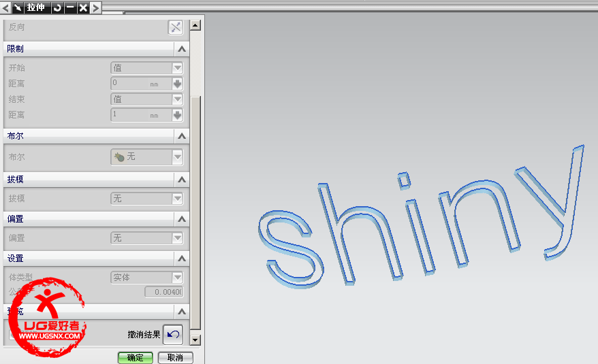598x364 pixels.
Task: Click the 确定 (OK) button
Action: coord(136,357)
